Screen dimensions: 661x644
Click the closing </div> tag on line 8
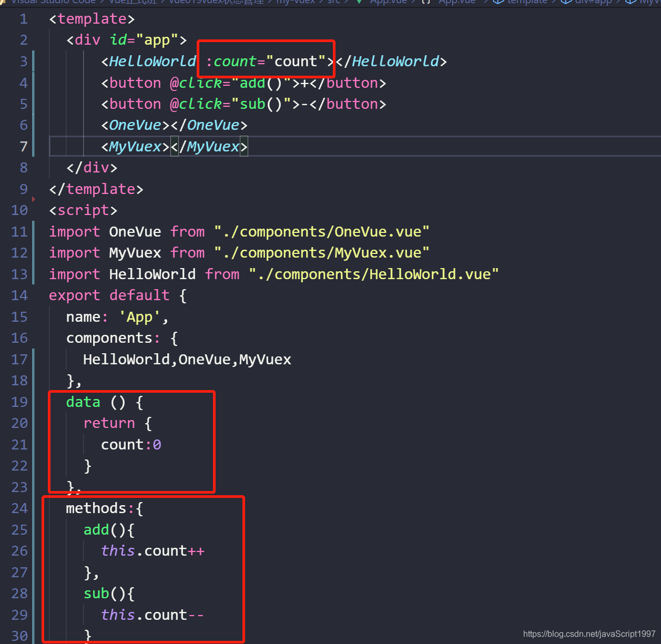[92, 168]
